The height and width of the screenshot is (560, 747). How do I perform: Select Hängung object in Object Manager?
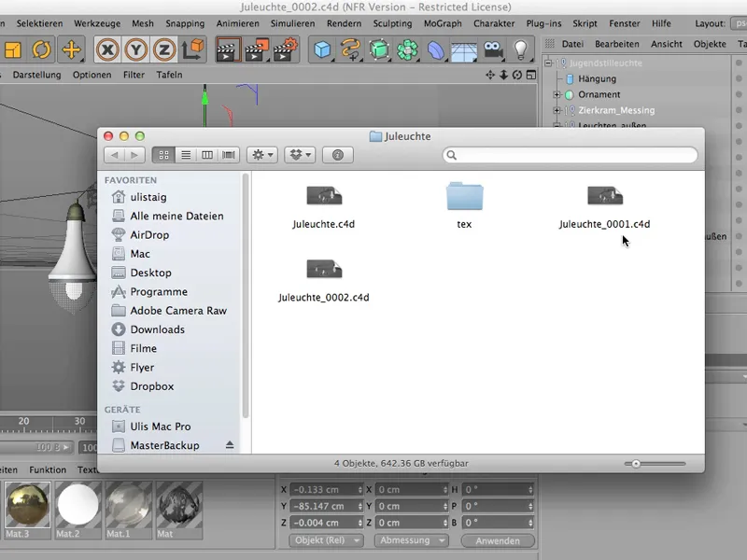coord(597,79)
